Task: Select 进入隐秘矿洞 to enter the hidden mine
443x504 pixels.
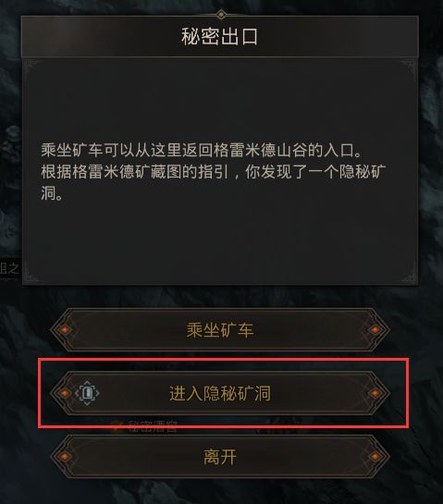Action: 220,393
